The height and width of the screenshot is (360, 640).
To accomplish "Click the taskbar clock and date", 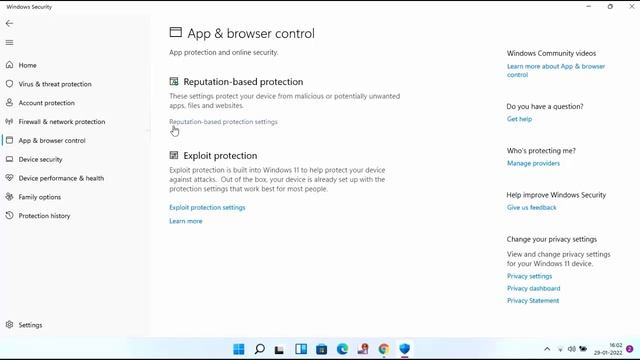I will tap(608, 349).
